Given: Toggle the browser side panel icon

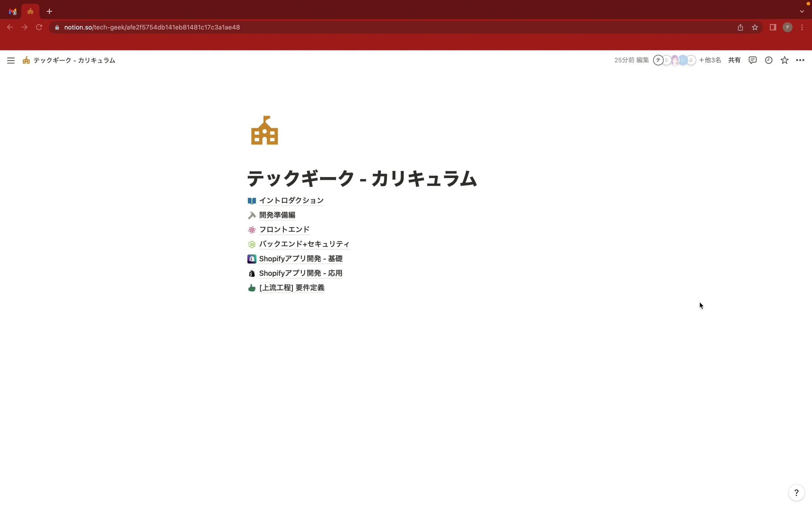Looking at the screenshot, I should pyautogui.click(x=773, y=27).
